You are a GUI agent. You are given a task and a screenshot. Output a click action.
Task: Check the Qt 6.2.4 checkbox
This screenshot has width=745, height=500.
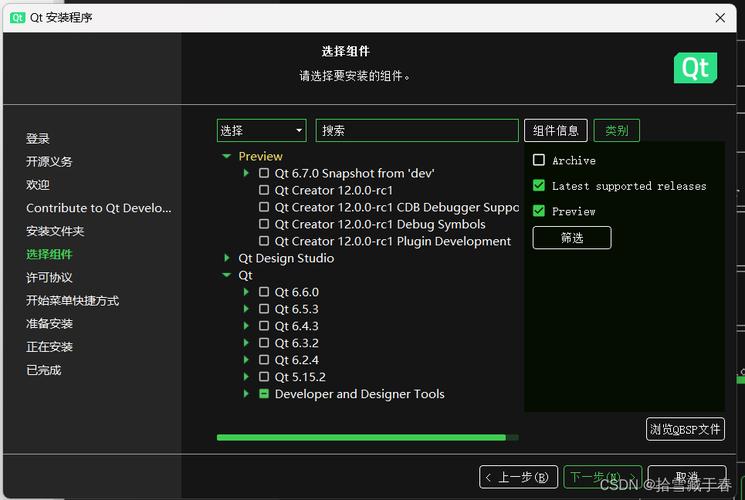pos(264,360)
